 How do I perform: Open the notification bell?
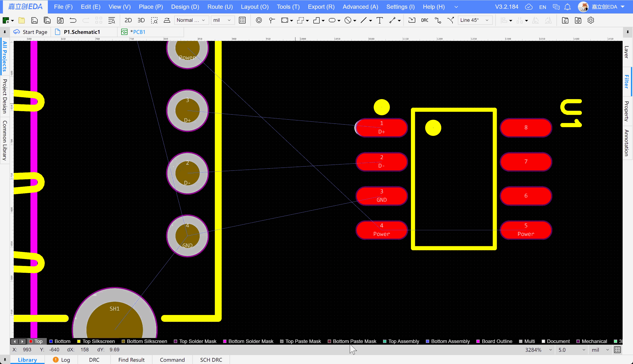pyautogui.click(x=567, y=7)
